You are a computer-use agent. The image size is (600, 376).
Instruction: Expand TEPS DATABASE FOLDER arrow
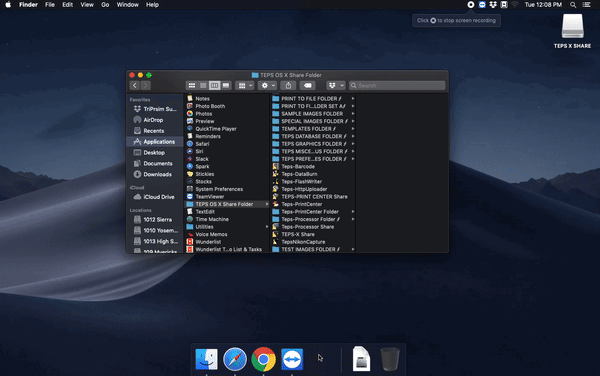[x=353, y=136]
